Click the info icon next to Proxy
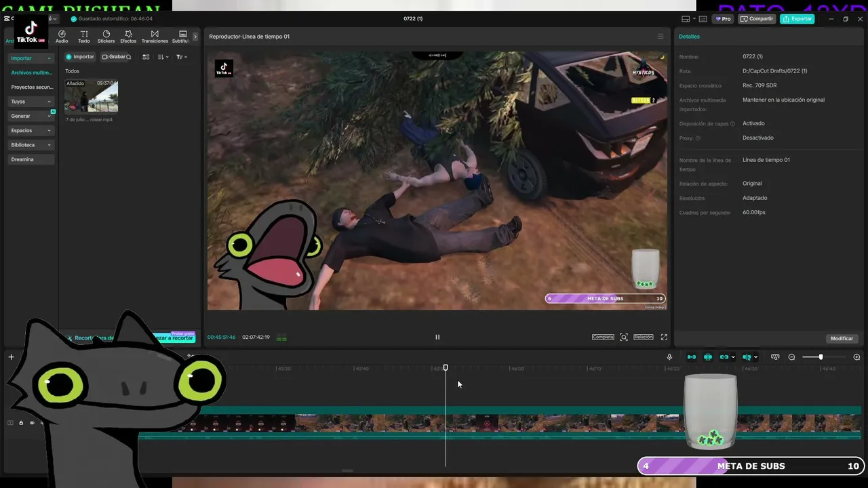The height and width of the screenshot is (488, 868). coord(698,138)
